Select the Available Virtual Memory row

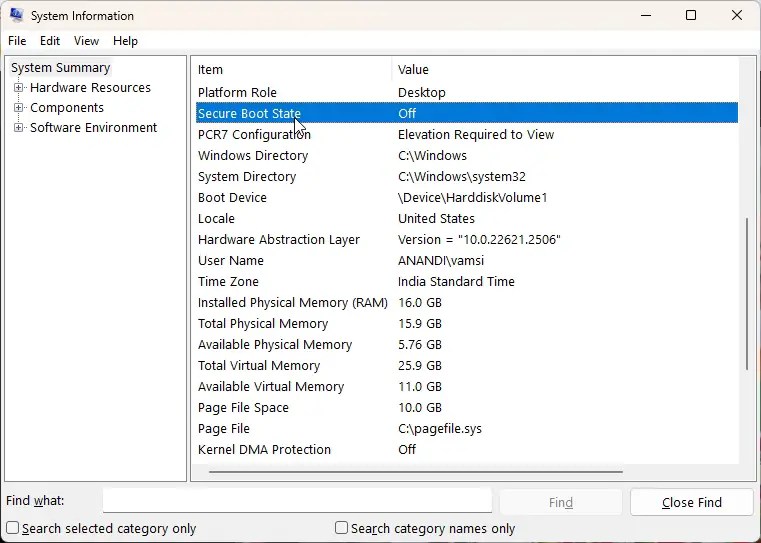pos(467,387)
